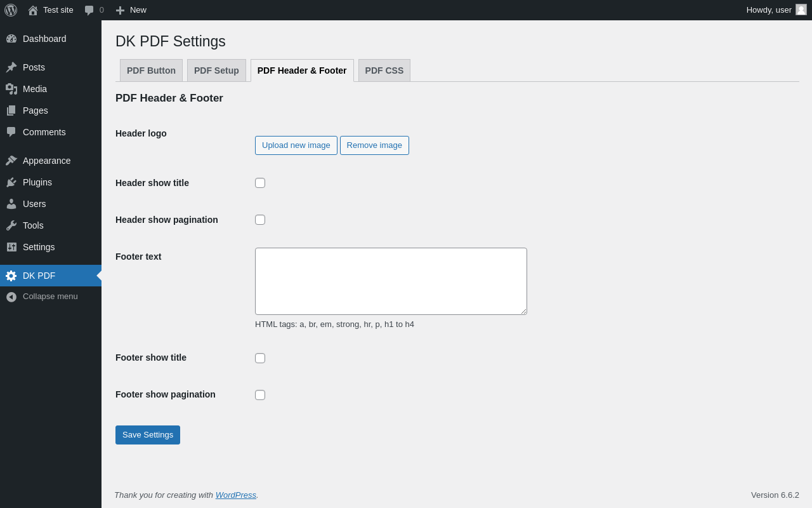Open the Tools menu item
Screen dimensions: 812x508
click(x=51, y=225)
